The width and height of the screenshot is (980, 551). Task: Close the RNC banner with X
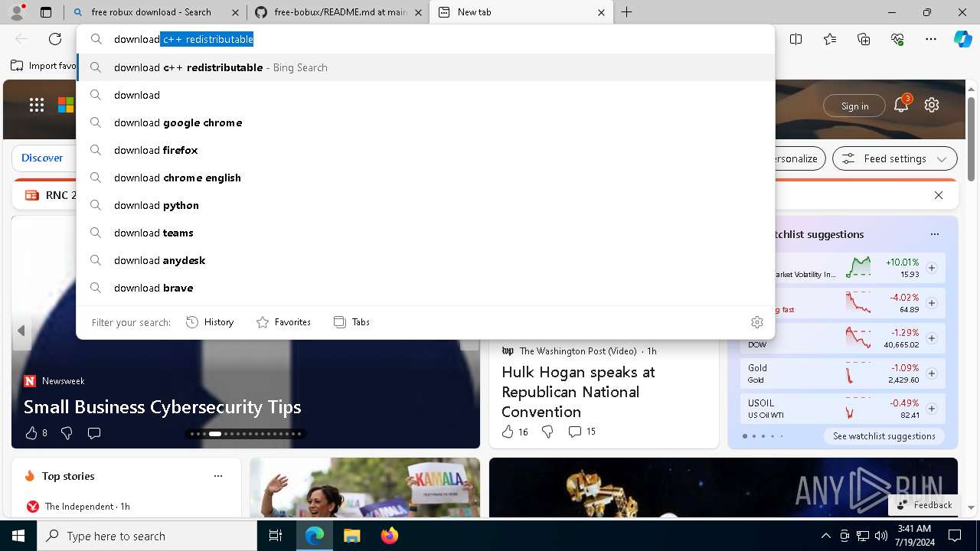(x=939, y=195)
